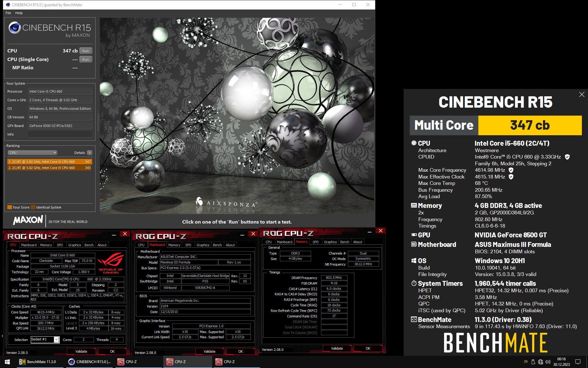The height and width of the screenshot is (368, 588).
Task: Close the middle CPU-Z window
Action: click(253, 234)
